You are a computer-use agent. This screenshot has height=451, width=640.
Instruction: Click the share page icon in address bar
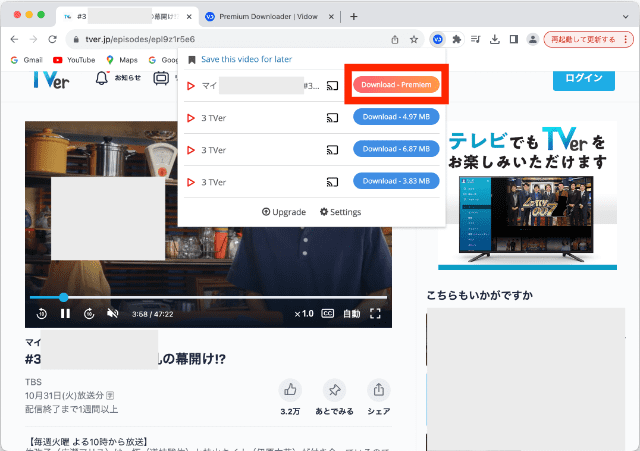tap(395, 39)
